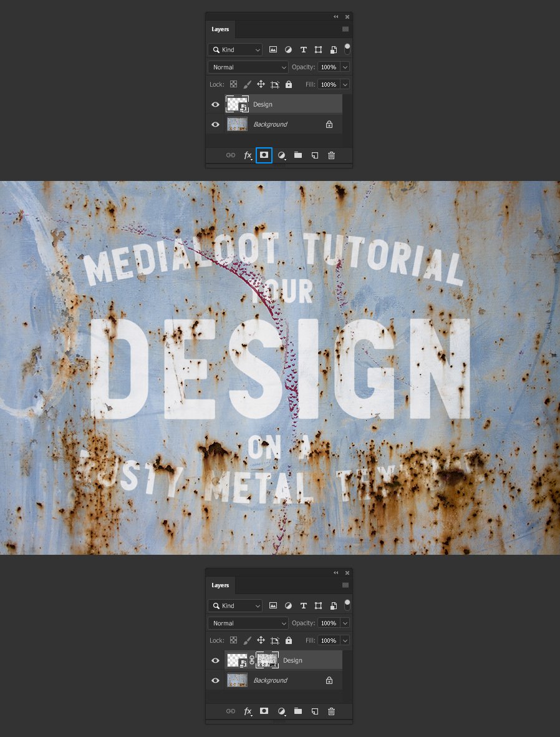
Task: Open the Kind filter dropdown in the top panel
Action: click(x=235, y=50)
